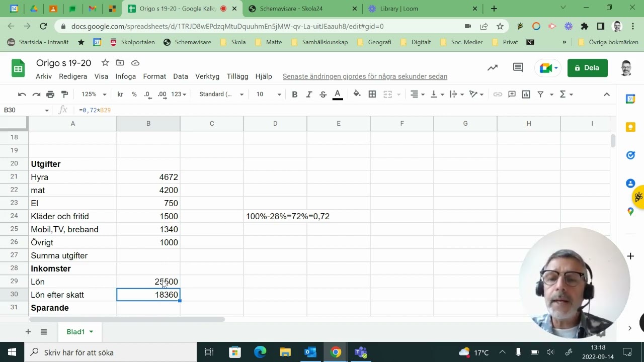Select cell B29 with the Lön value

pos(148,282)
